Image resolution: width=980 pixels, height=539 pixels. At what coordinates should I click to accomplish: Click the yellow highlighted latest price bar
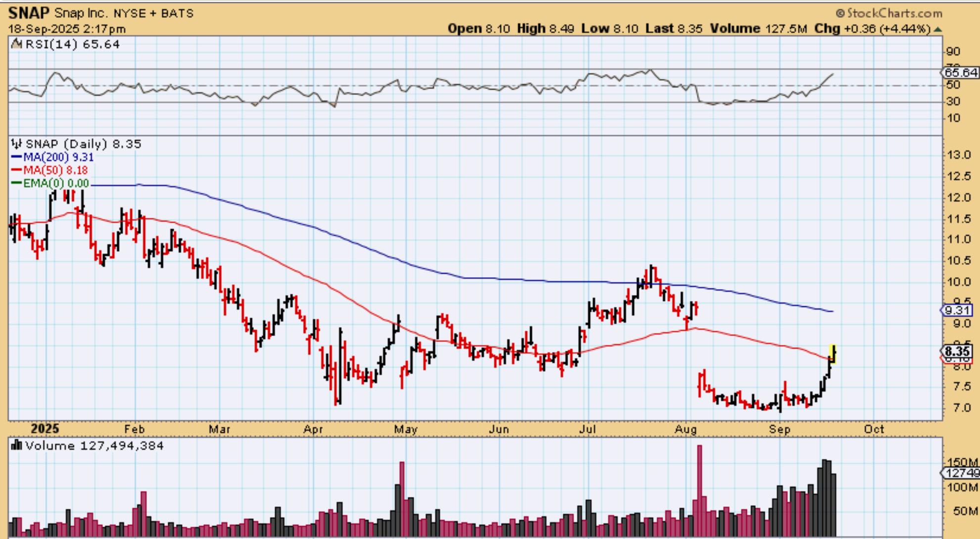click(833, 354)
